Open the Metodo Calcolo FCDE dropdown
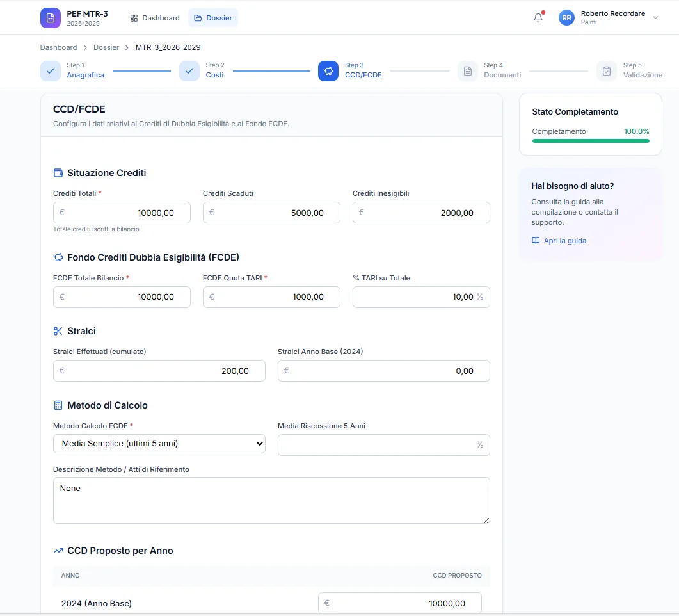Screen dimensions: 679x616 (x=159, y=444)
